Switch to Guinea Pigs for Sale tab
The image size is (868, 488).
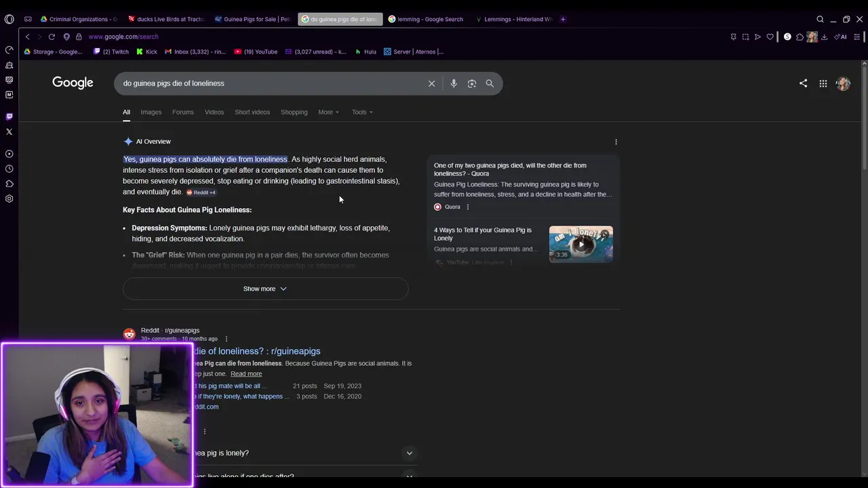253,19
